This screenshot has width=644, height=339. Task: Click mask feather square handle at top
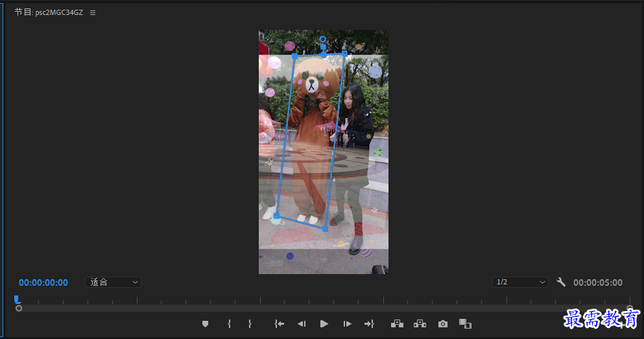(x=323, y=47)
